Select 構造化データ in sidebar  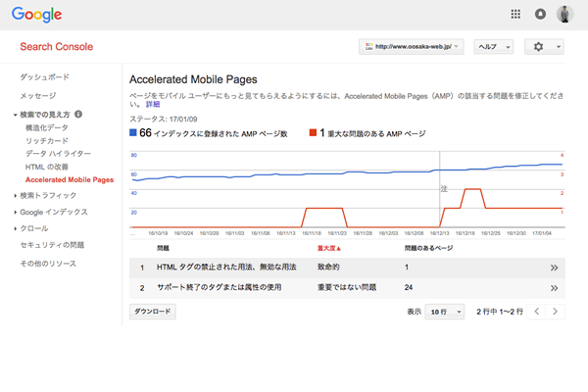tap(46, 127)
